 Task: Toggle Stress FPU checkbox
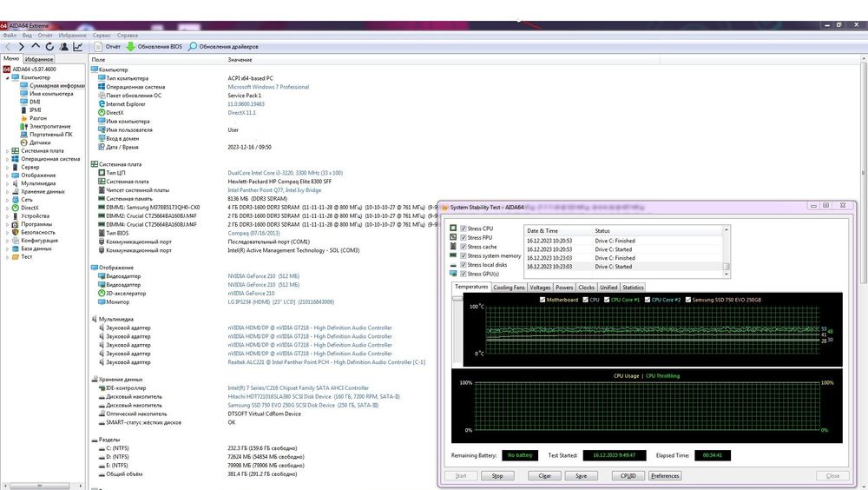[x=464, y=237]
